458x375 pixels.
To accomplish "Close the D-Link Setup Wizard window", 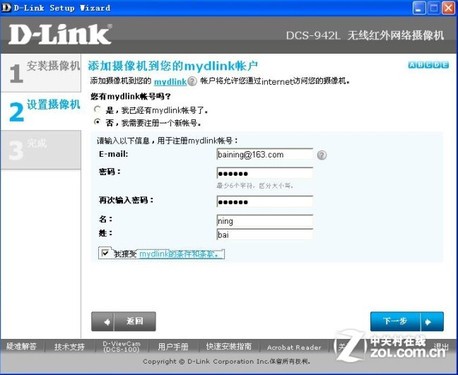I will (x=448, y=8).
